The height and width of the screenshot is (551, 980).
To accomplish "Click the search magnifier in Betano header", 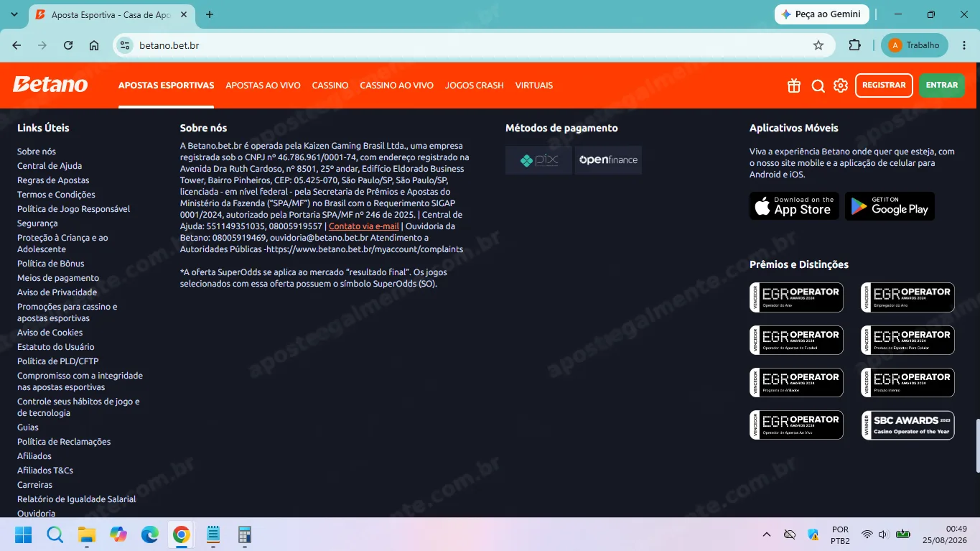I will (x=818, y=85).
